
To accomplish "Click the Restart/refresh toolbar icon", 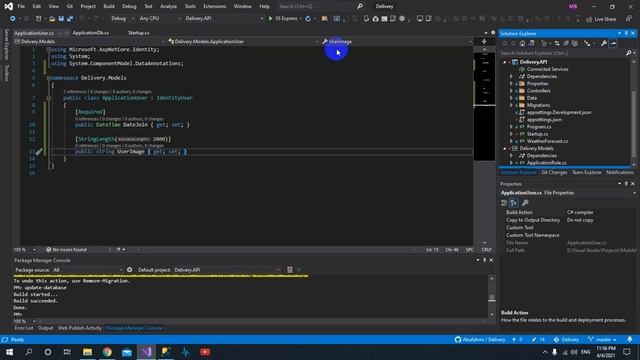I will click(308, 18).
